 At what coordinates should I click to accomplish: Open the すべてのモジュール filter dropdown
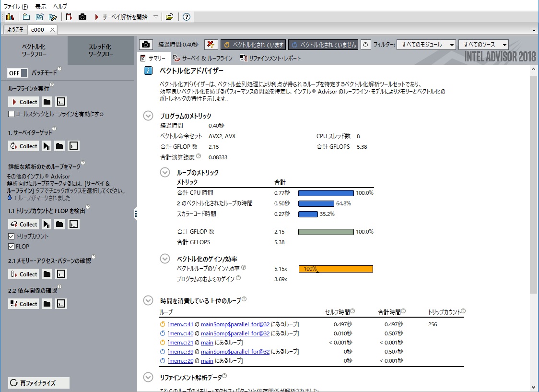[x=426, y=45]
